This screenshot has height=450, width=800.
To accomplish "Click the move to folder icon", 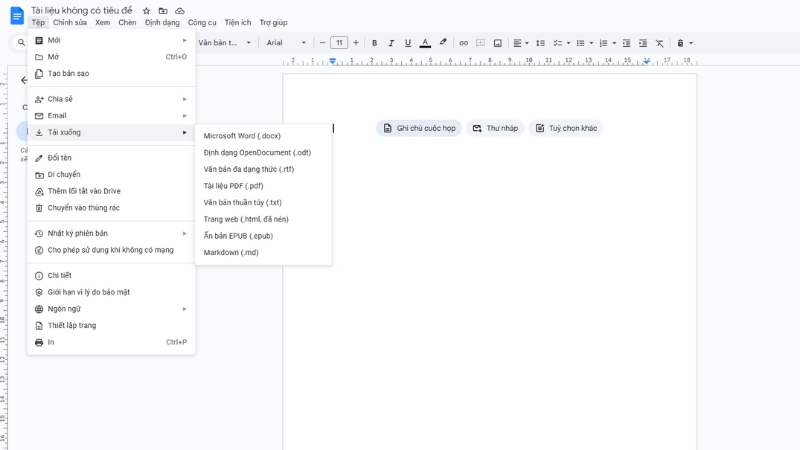I will [x=163, y=11].
